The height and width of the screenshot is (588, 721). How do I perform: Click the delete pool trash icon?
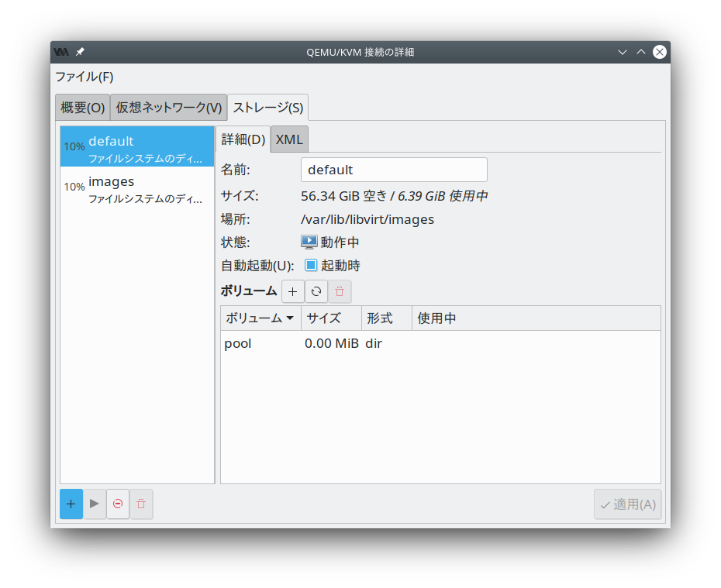pyautogui.click(x=141, y=504)
